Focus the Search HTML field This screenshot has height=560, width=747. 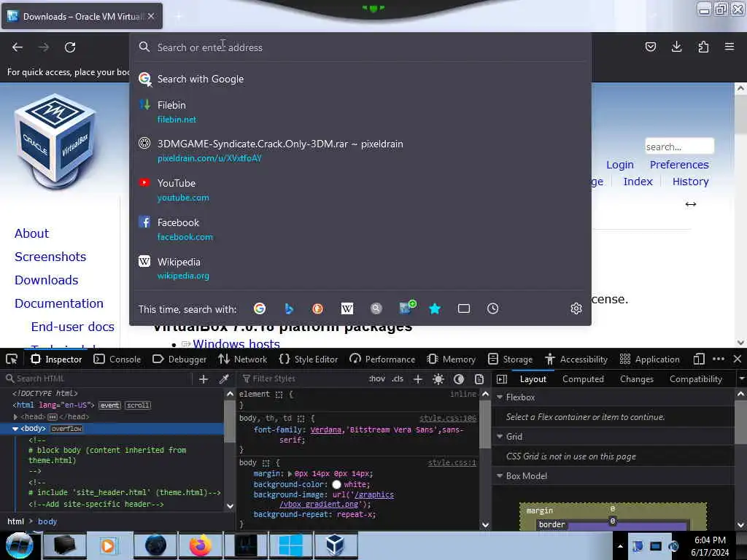click(97, 378)
